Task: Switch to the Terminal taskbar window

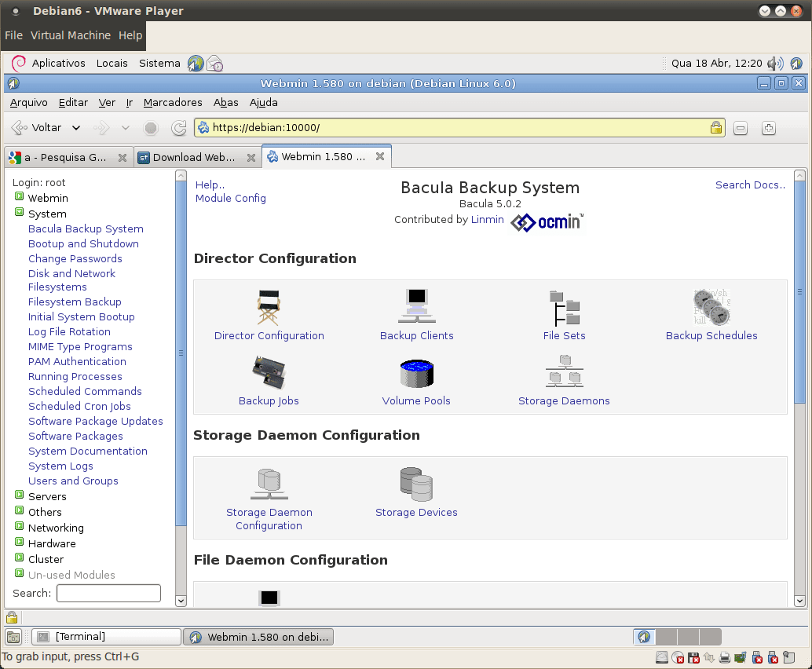Action: [x=107, y=637]
